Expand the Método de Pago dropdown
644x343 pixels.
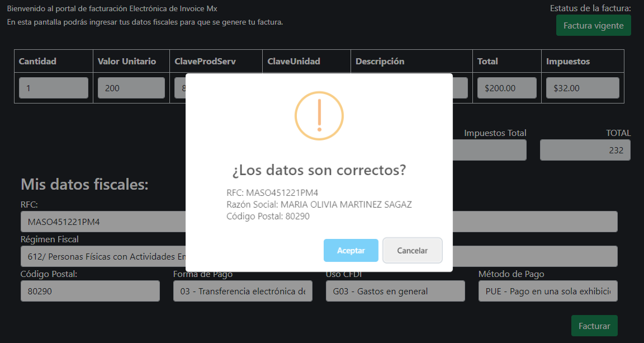pyautogui.click(x=547, y=291)
